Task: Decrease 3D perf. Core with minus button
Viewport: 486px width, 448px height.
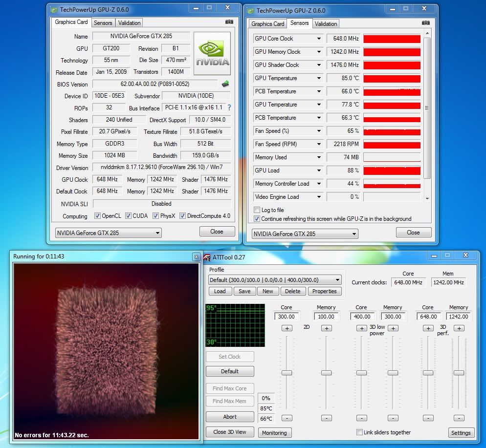Action: [x=428, y=418]
